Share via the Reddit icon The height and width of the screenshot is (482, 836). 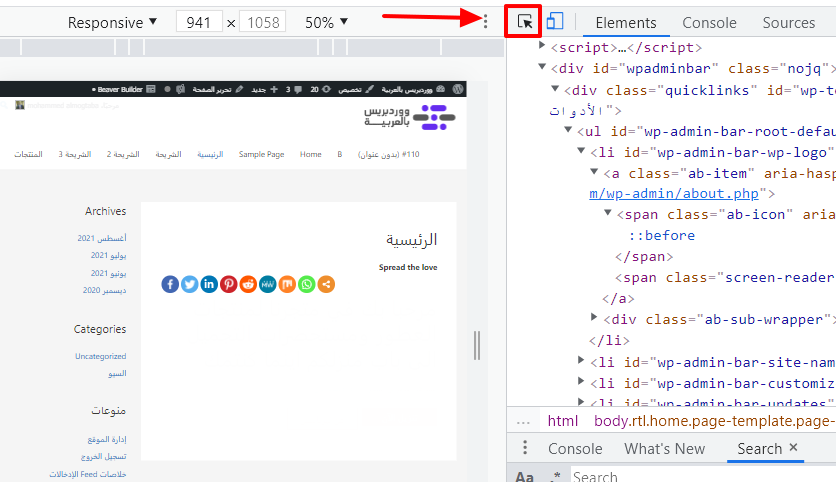point(248,284)
